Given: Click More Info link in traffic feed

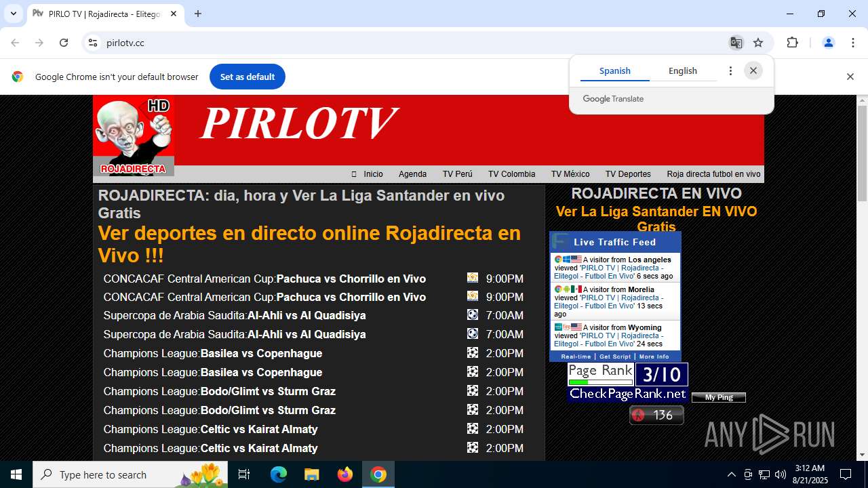Looking at the screenshot, I should point(654,357).
